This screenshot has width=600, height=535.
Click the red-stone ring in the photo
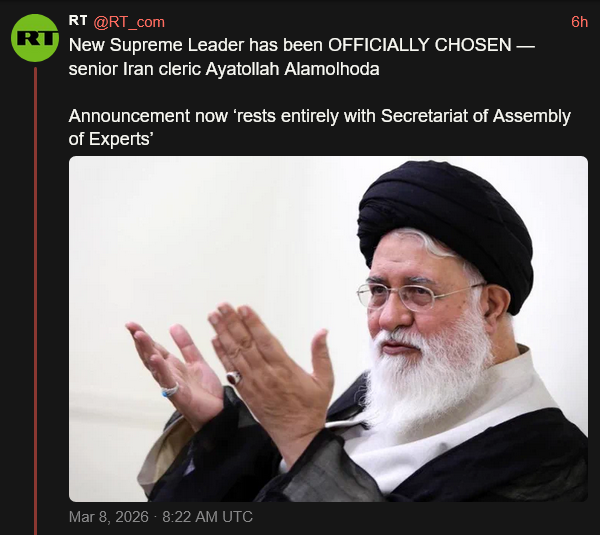coord(234,378)
